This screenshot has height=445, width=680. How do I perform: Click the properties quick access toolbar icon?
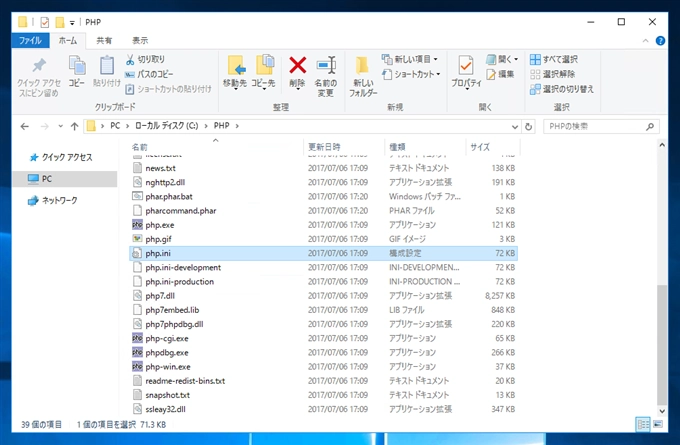pos(44,22)
